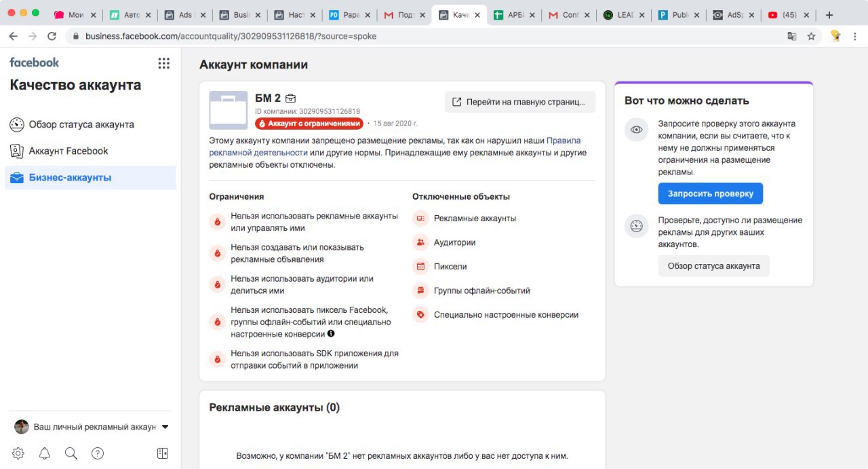868x469 pixels.
Task: Click the info icon beside специально настроенные конверсии
Action: [x=331, y=334]
